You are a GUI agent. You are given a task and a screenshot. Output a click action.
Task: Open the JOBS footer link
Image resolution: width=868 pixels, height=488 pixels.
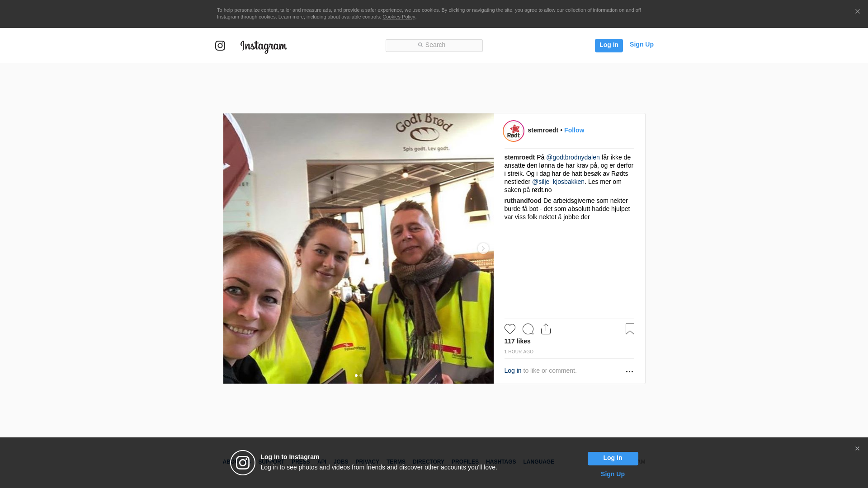click(x=341, y=462)
